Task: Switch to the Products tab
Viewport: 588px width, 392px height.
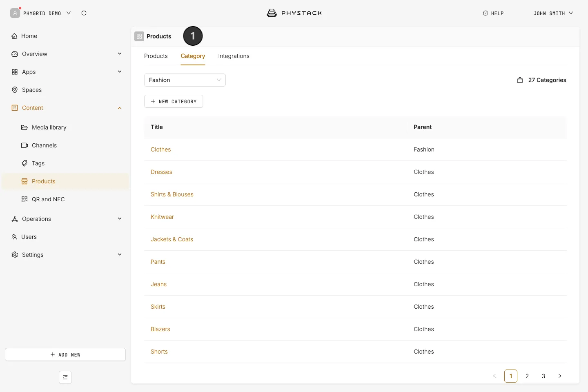Action: pos(156,56)
